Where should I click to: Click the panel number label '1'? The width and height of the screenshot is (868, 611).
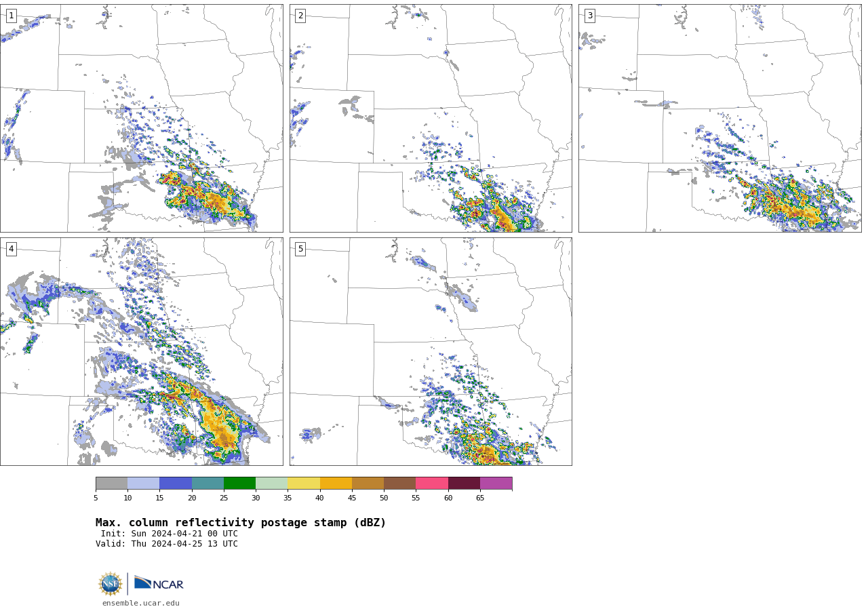(11, 16)
